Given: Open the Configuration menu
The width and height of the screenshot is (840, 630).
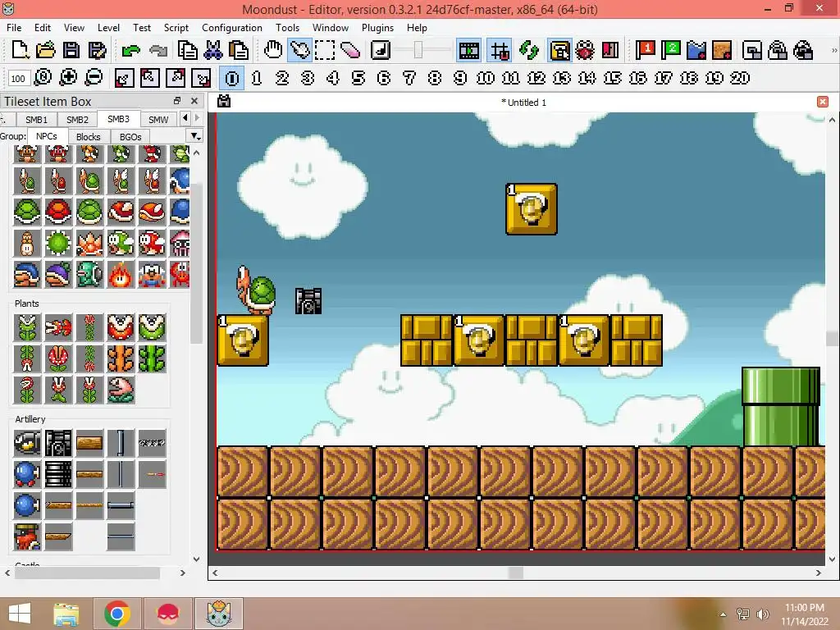Looking at the screenshot, I should [x=232, y=27].
